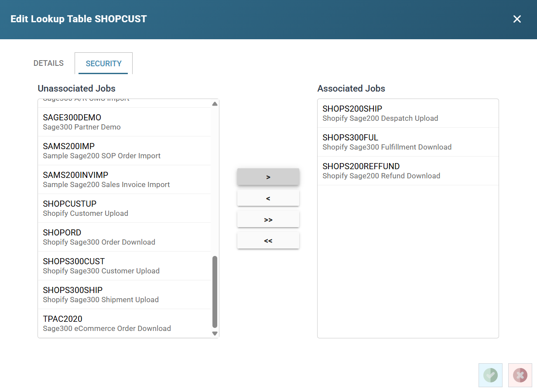Pick SAMS200INVIMP Sales Invoice Import job
Screen dimensions: 537x392
click(x=124, y=180)
